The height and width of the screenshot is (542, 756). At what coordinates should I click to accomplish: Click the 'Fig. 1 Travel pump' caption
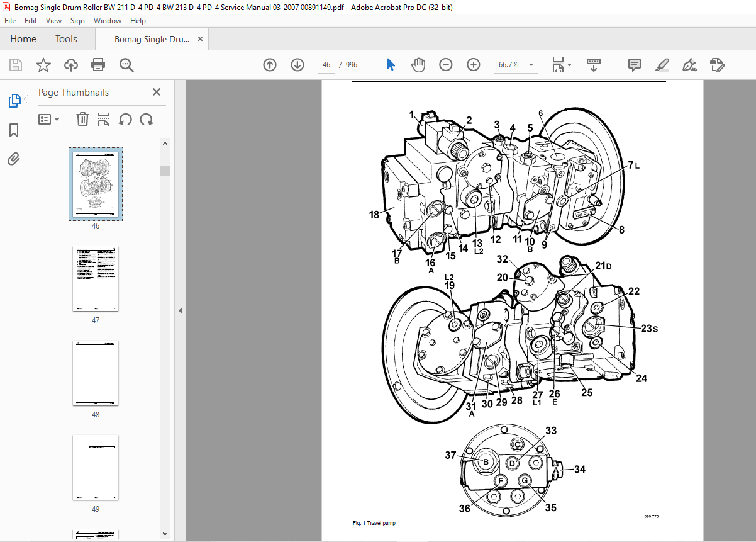point(374,523)
